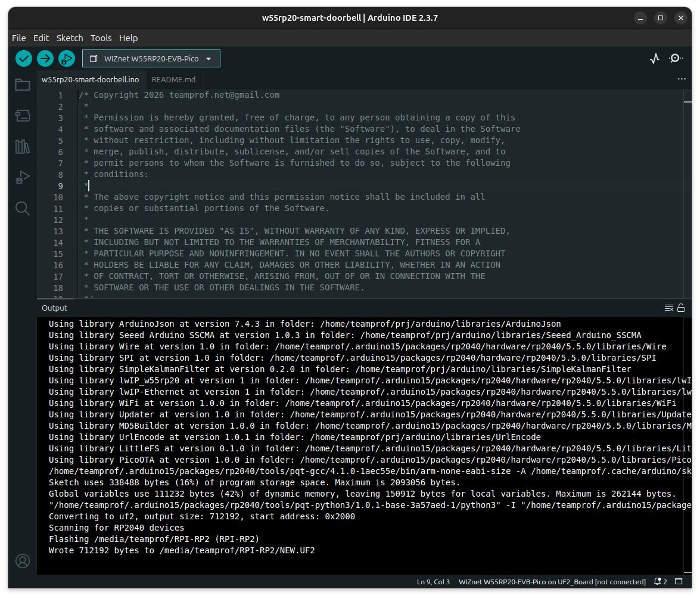Image resolution: width=700 pixels, height=598 pixels.
Task: Click the Upload arrow button
Action: click(45, 58)
